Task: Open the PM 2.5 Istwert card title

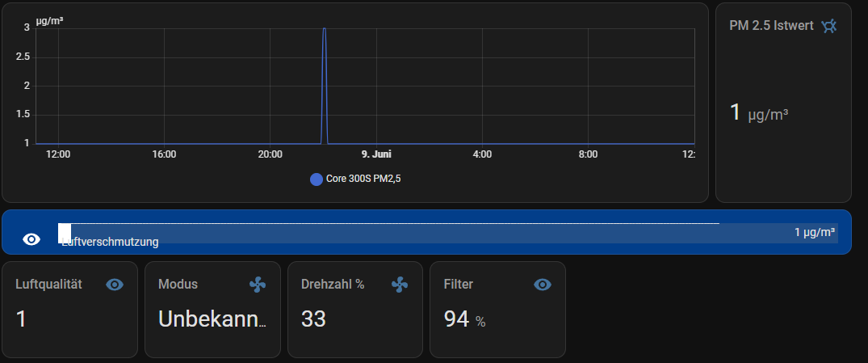Action: [x=770, y=26]
